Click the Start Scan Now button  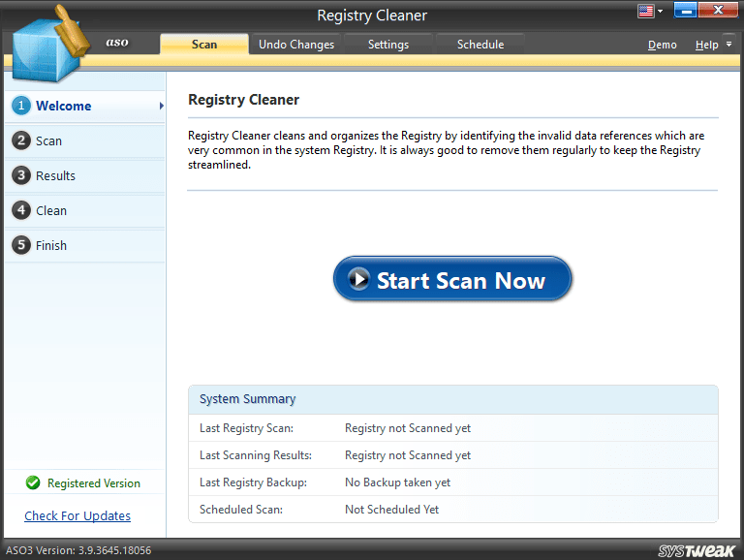452,279
